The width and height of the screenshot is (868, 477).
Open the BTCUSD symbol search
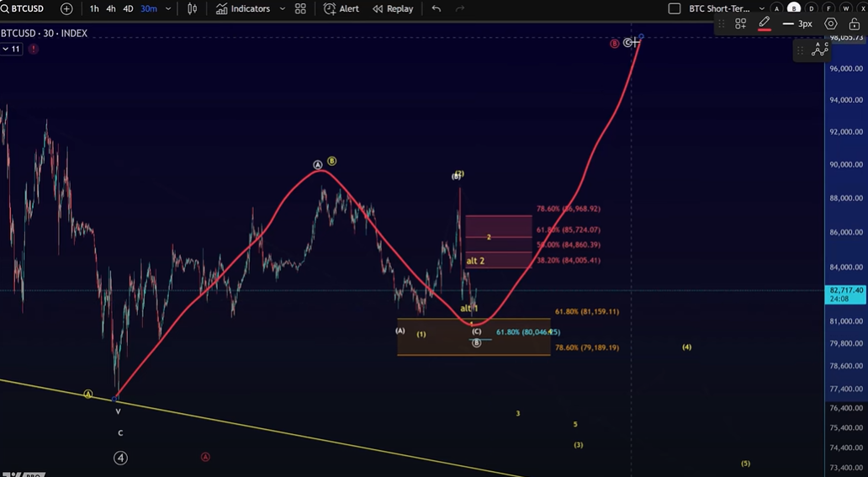coord(22,9)
